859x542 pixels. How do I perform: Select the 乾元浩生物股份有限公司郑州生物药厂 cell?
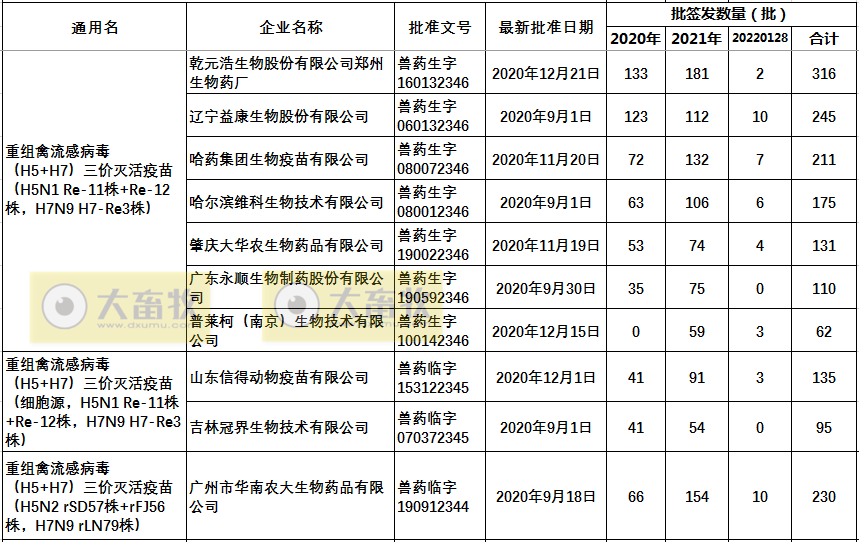pyautogui.click(x=288, y=73)
